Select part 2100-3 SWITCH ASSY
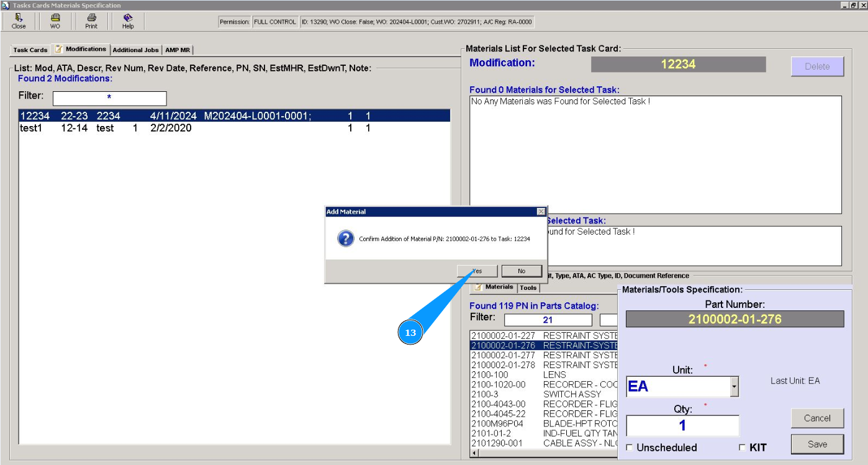Viewport: 868px width, 465px height. [545, 394]
